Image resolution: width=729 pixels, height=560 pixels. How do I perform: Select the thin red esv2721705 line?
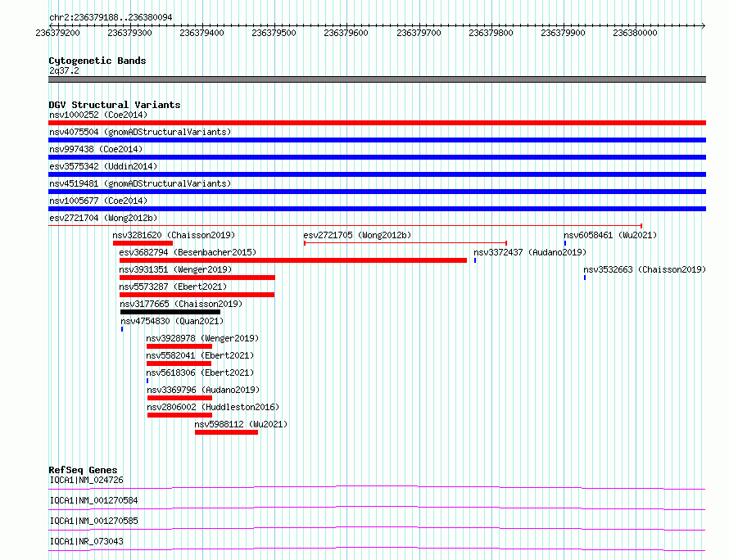click(405, 243)
